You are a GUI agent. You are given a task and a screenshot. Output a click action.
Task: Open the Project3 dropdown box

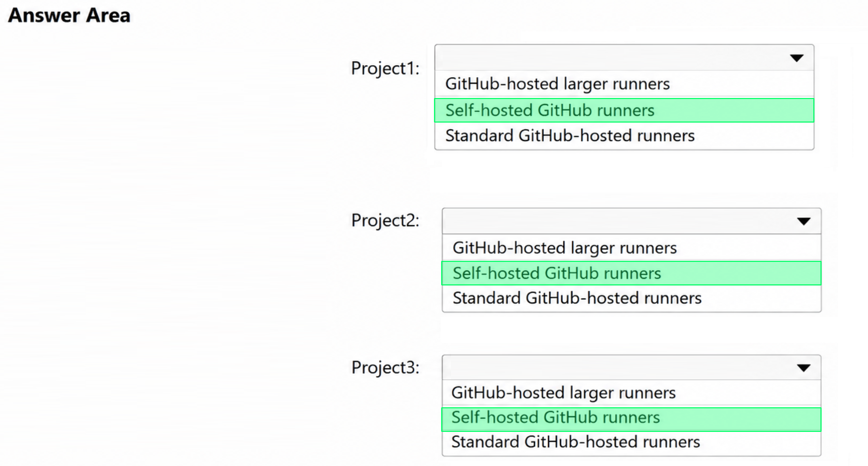pyautogui.click(x=632, y=368)
